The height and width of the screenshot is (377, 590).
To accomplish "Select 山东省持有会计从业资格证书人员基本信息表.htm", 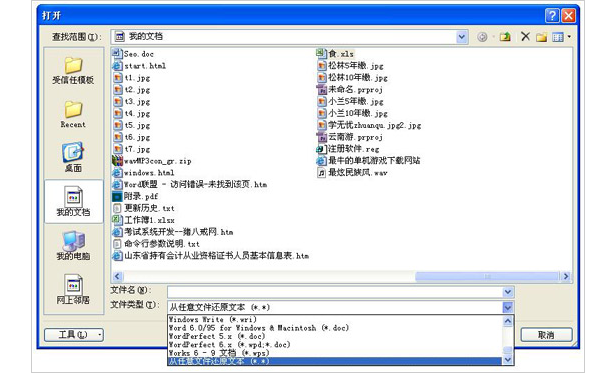I will point(211,256).
